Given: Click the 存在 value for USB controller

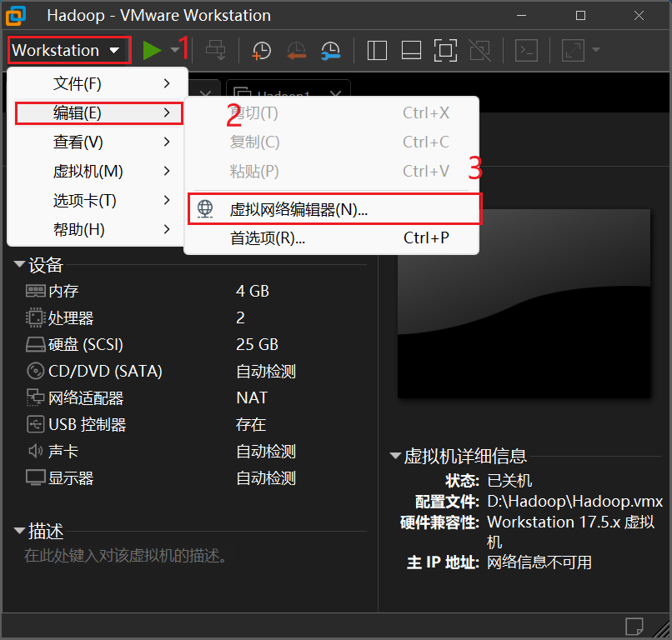Looking at the screenshot, I should [251, 424].
